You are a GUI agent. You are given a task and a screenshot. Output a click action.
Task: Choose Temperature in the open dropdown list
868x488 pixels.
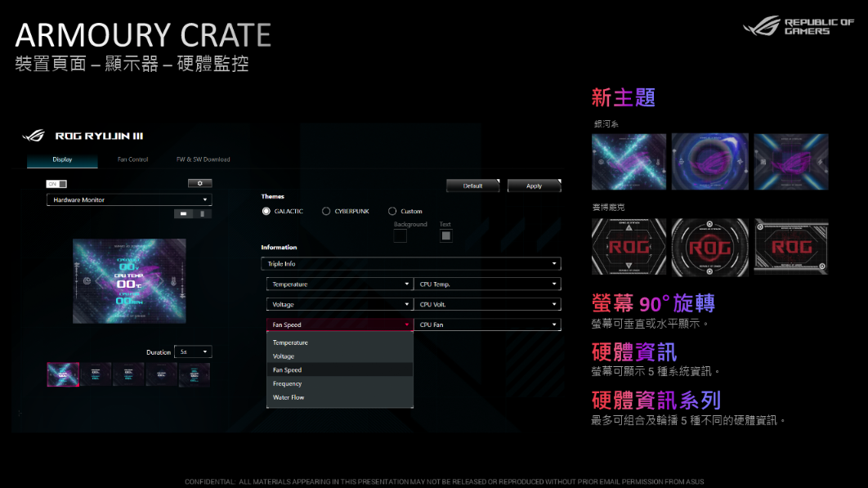(x=340, y=342)
